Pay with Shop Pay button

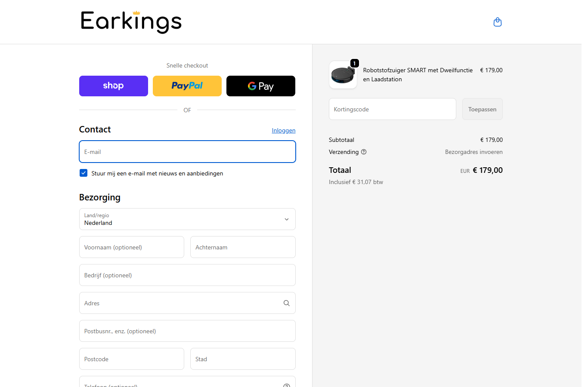tap(114, 86)
